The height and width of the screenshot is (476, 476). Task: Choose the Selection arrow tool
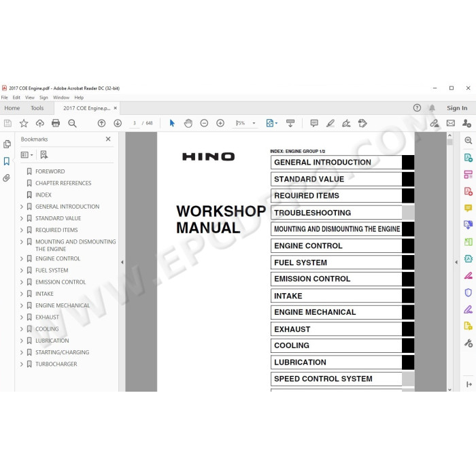pos(172,123)
